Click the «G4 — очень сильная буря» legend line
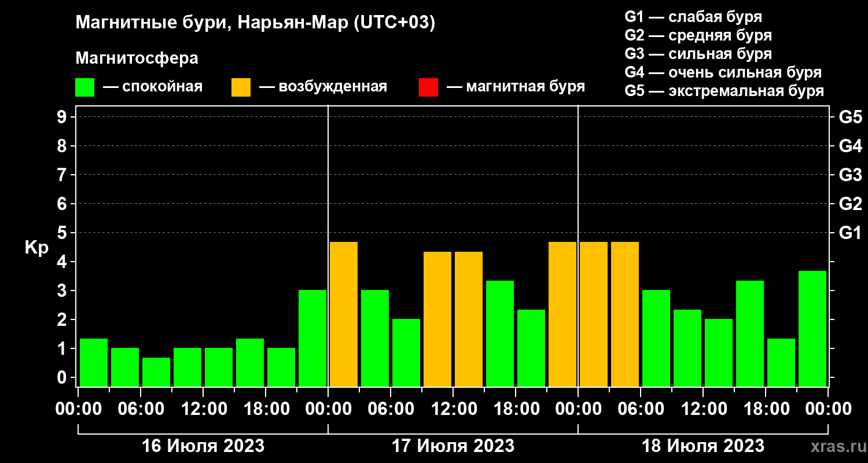Screen dimensions: 868x463 coord(723,72)
